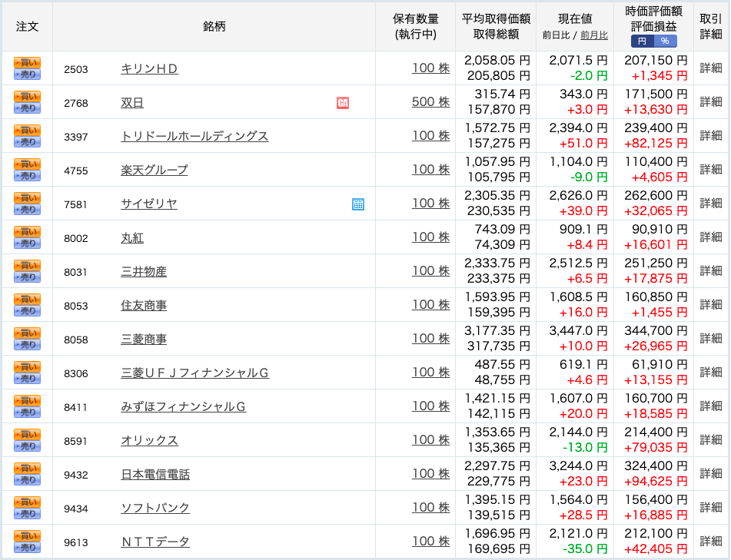Click the buy button for キリンHD
This screenshot has height=560, width=731.
[27, 62]
